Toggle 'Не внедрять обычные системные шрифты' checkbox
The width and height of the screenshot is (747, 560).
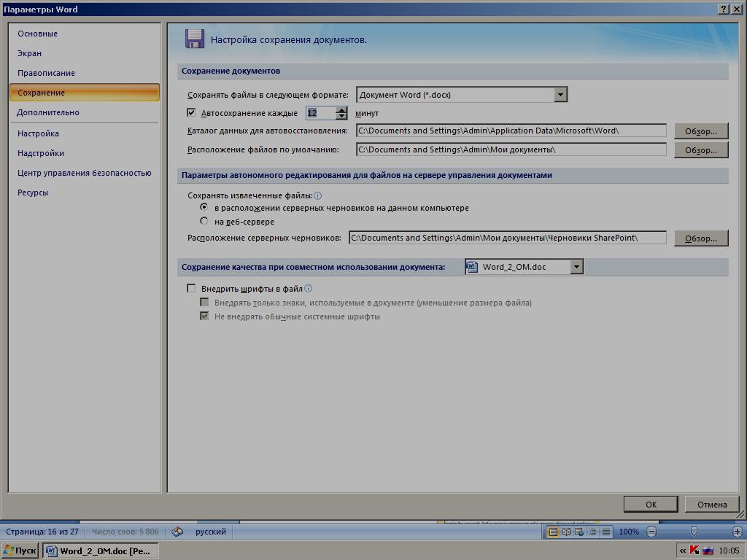204,316
